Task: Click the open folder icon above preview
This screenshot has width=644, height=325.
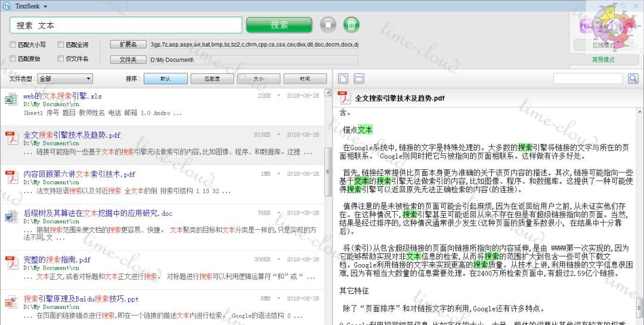Action: tap(359, 79)
